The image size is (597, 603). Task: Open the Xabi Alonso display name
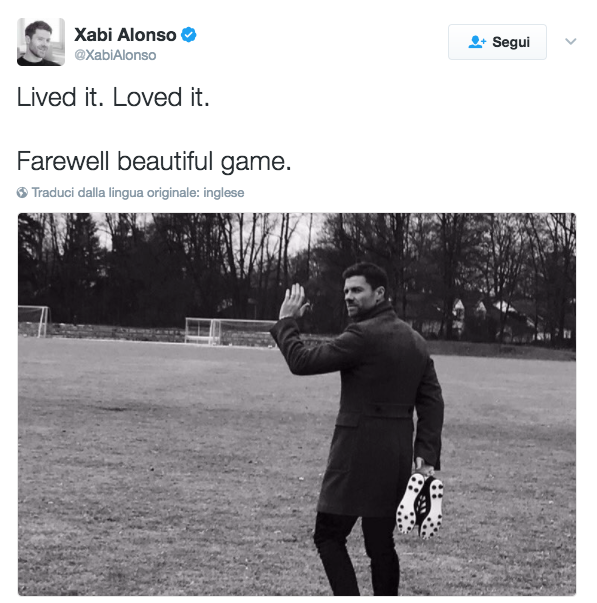pos(125,35)
